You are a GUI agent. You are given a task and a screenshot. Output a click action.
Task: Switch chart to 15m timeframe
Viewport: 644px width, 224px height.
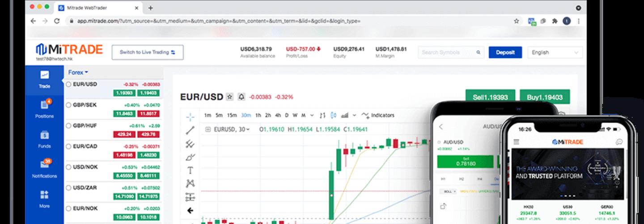232,115
